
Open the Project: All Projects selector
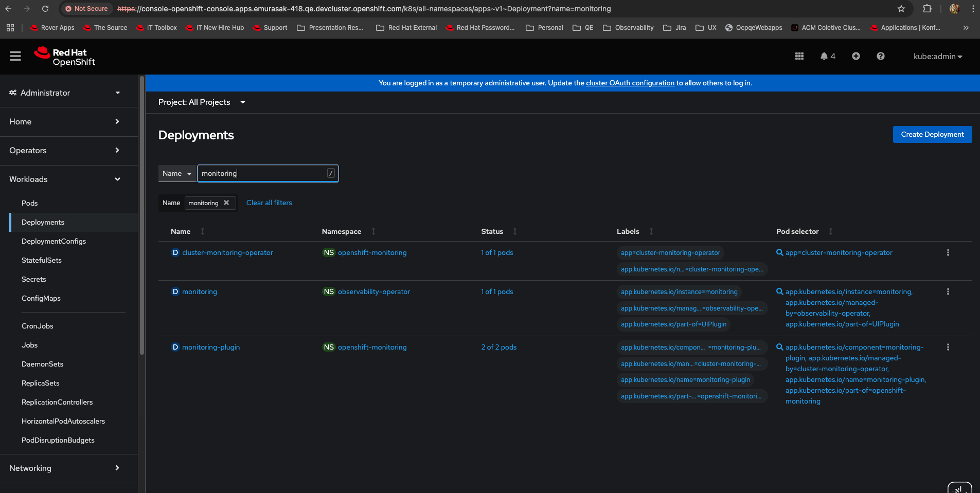point(202,102)
